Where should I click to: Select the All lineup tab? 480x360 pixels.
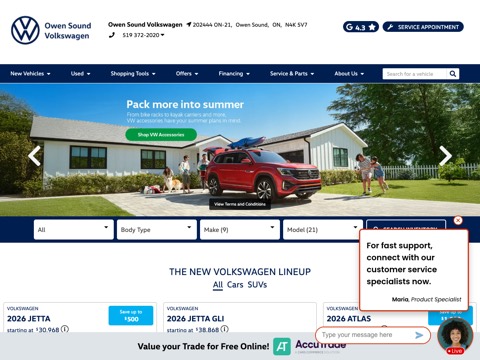pos(218,285)
